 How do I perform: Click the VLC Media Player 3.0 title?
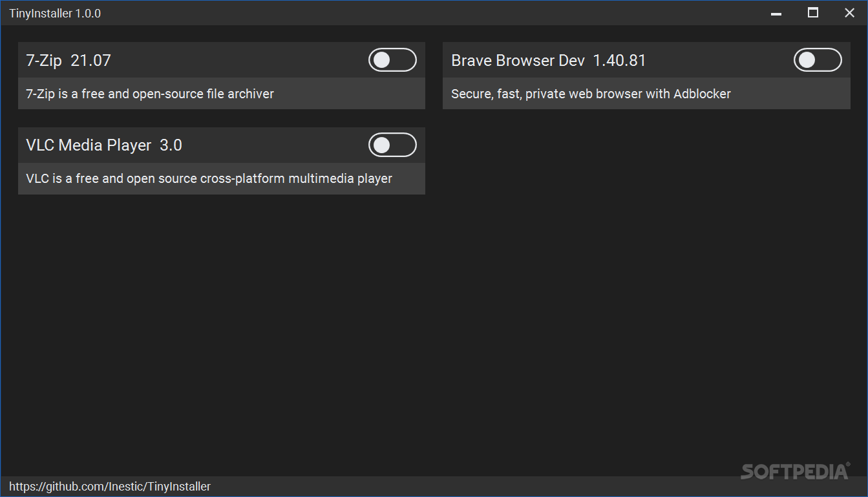(x=104, y=145)
